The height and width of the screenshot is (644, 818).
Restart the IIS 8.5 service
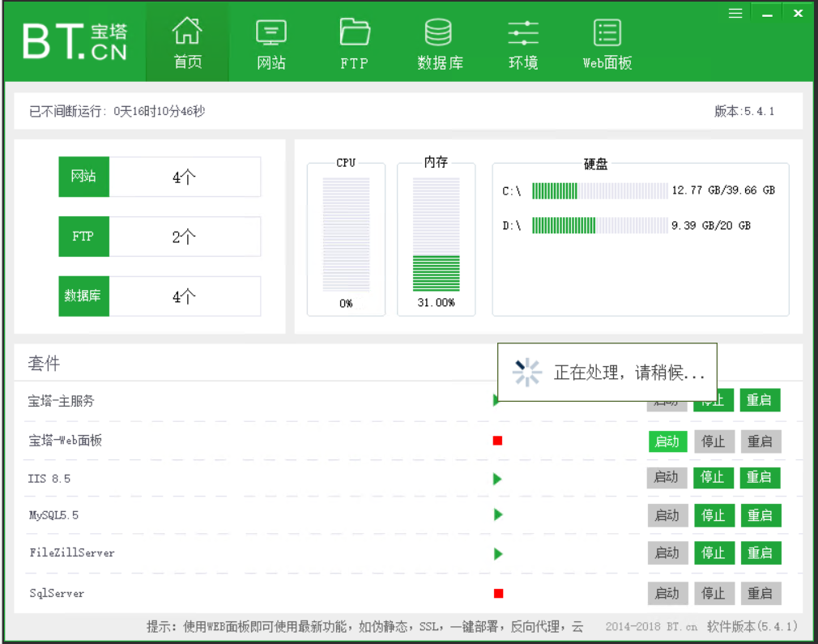tap(760, 477)
